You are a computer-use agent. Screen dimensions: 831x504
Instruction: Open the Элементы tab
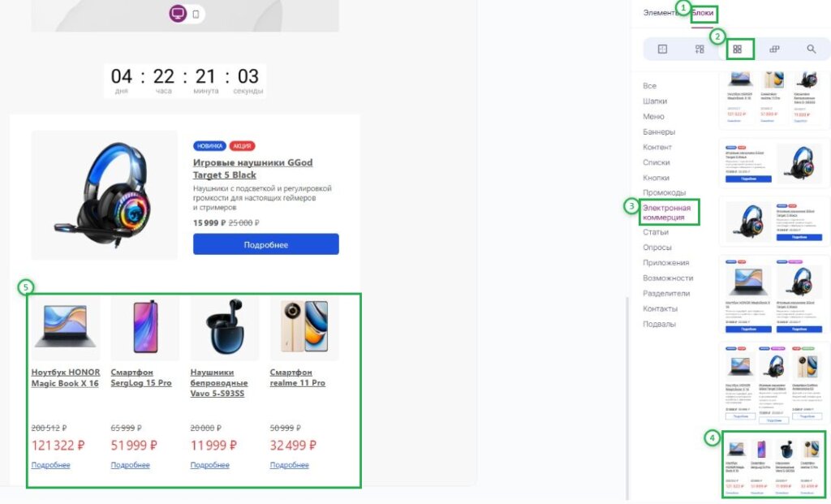click(x=659, y=13)
